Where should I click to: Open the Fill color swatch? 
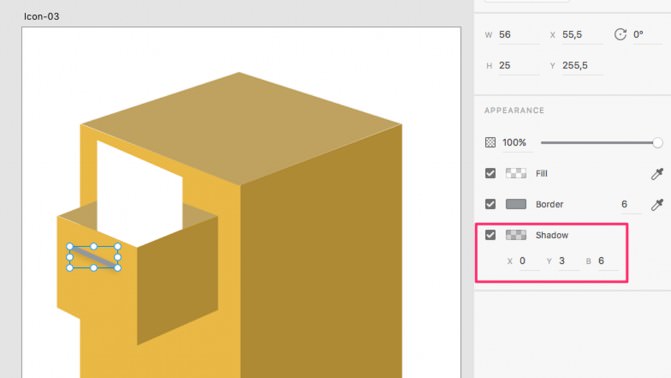[x=516, y=173]
